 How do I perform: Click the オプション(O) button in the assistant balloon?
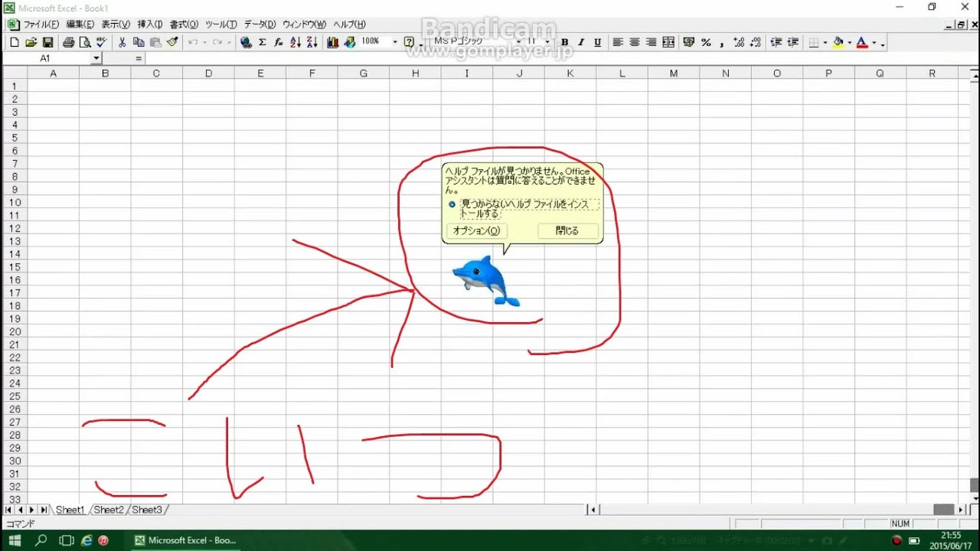tap(476, 230)
